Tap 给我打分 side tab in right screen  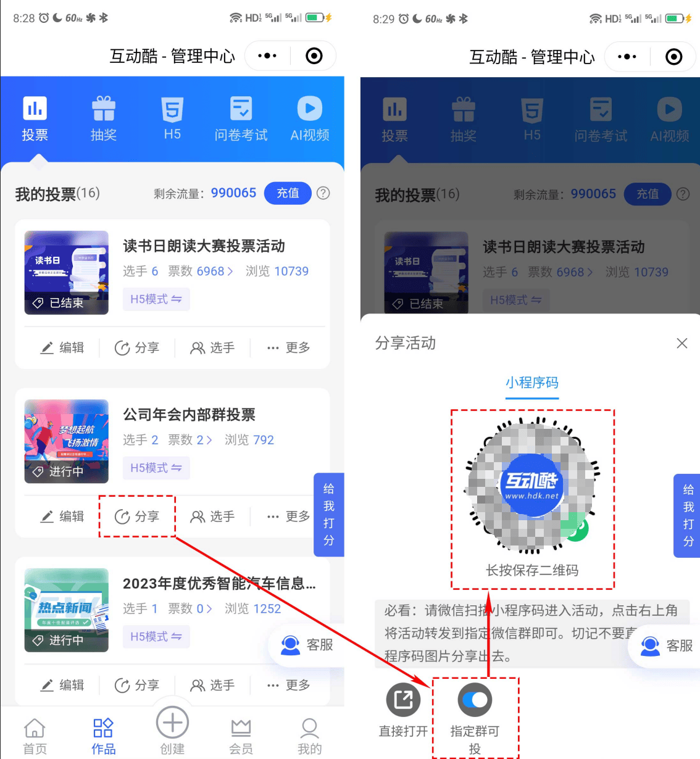(x=688, y=516)
